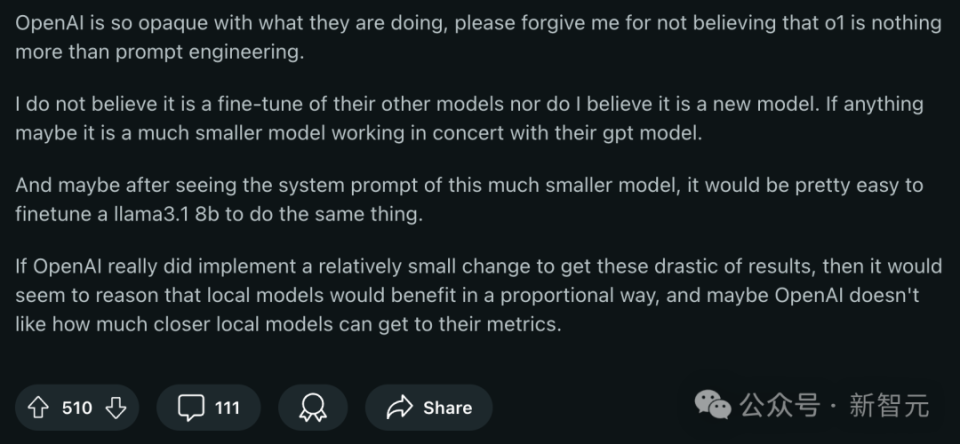Give an award using the ribbon icon
The image size is (960, 444).
[x=313, y=408]
